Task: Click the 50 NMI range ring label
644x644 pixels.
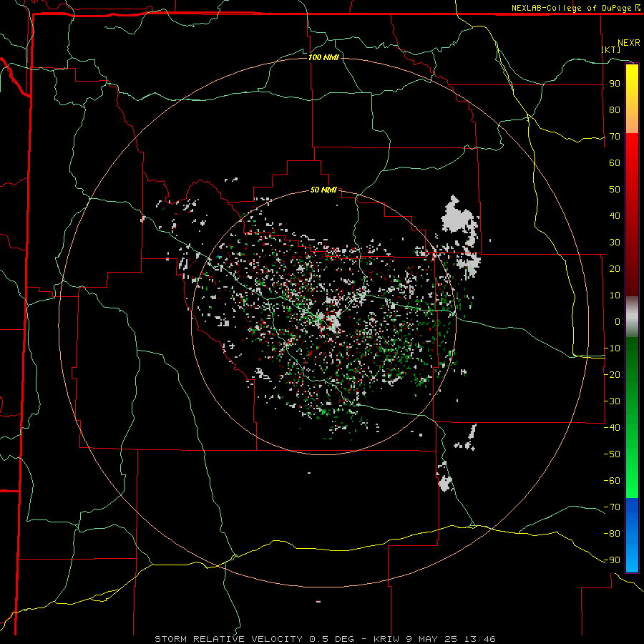Action: point(323,190)
